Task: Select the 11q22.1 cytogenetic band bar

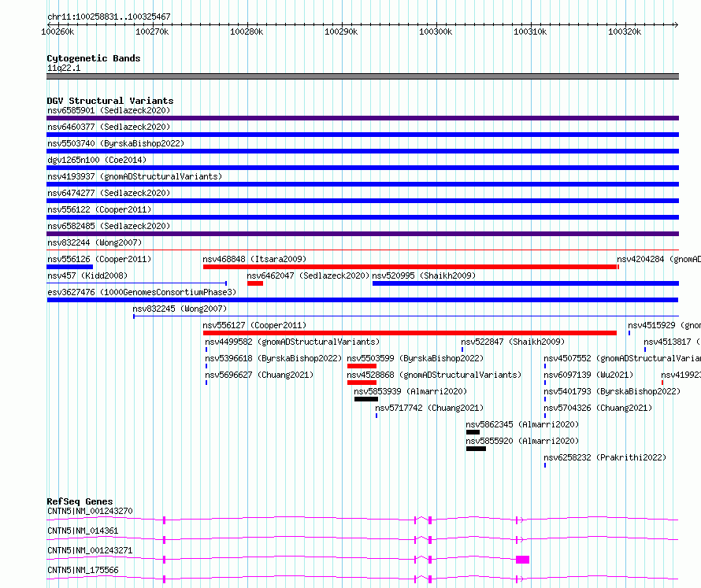Action: tap(362, 76)
